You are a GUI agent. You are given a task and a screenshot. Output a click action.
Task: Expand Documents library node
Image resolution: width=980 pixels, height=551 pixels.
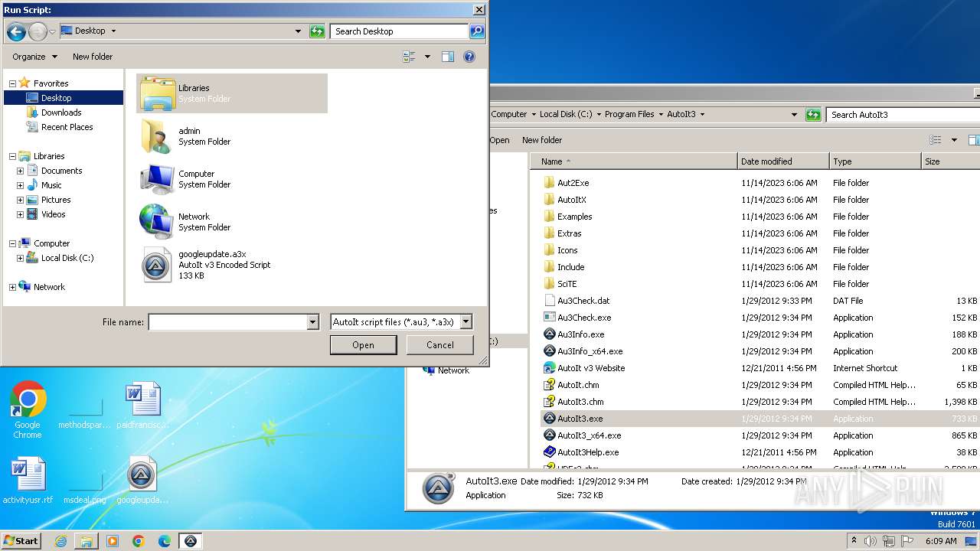click(20, 171)
